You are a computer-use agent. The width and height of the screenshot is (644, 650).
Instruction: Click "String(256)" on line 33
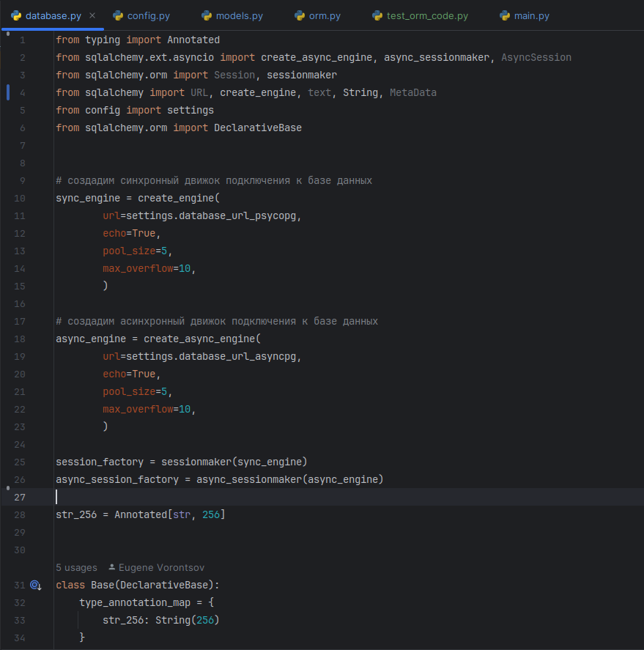[188, 620]
